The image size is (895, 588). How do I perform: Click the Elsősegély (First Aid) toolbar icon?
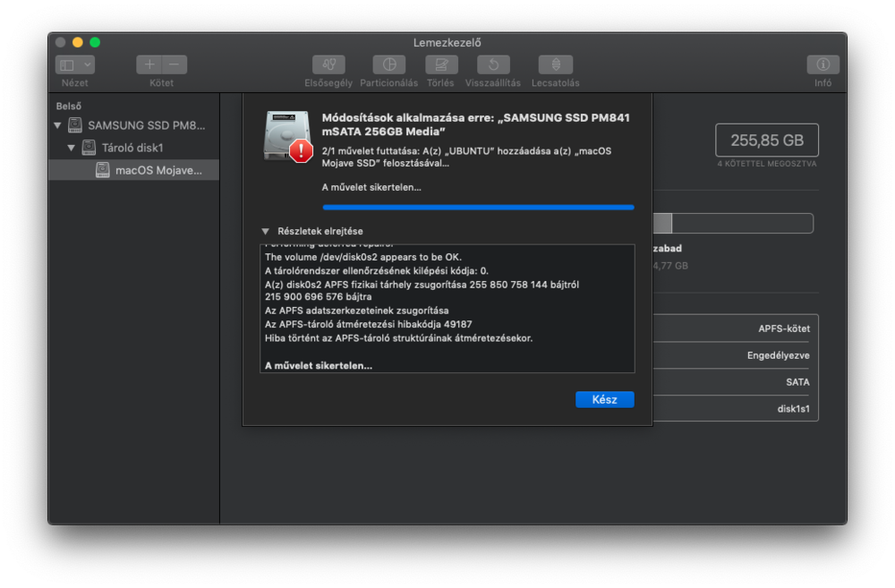coord(328,64)
